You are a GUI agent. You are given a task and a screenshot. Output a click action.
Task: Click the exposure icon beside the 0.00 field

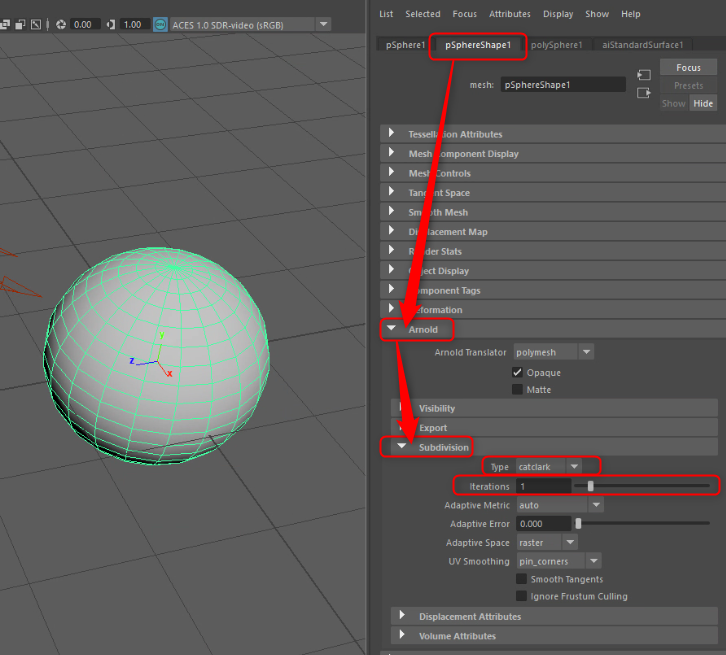[x=61, y=25]
